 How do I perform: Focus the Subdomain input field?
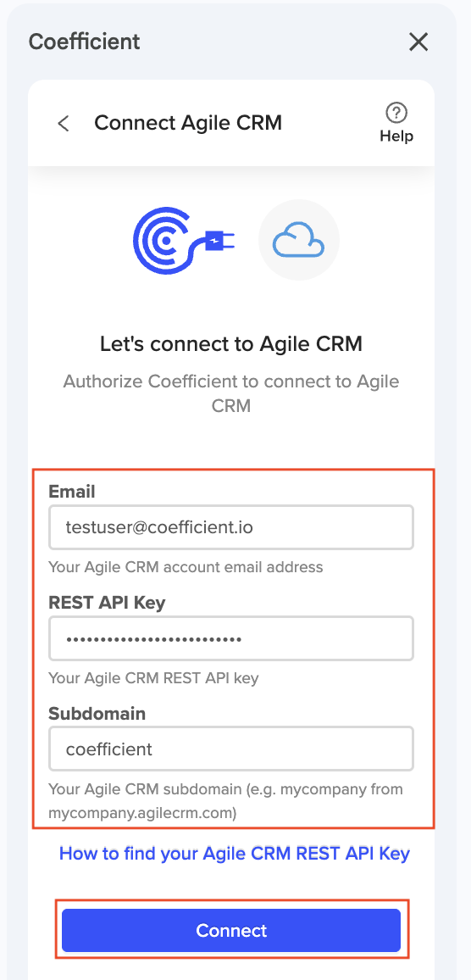tap(231, 748)
